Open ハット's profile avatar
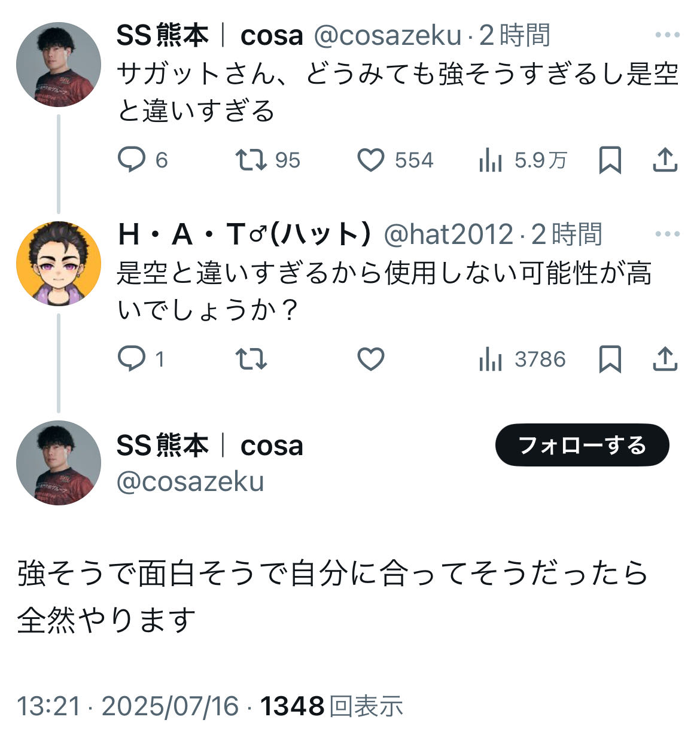Image resolution: width=700 pixels, height=735 pixels. click(58, 263)
